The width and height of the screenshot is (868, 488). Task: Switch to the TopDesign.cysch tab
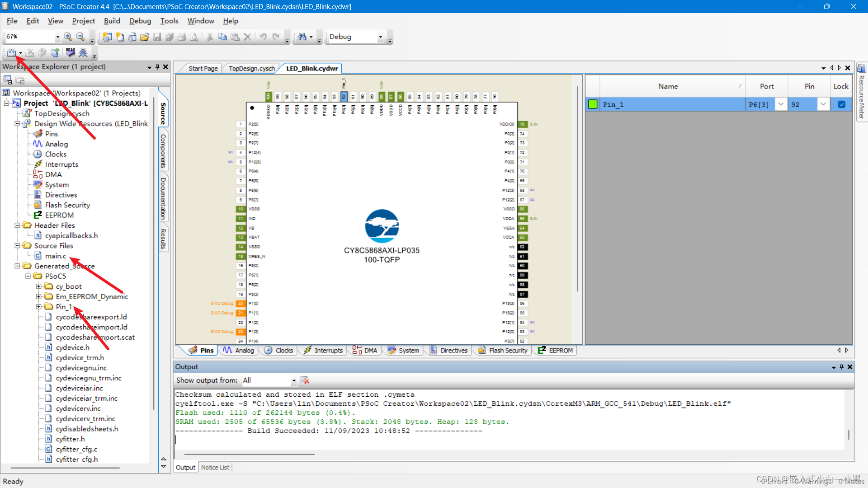(251, 68)
